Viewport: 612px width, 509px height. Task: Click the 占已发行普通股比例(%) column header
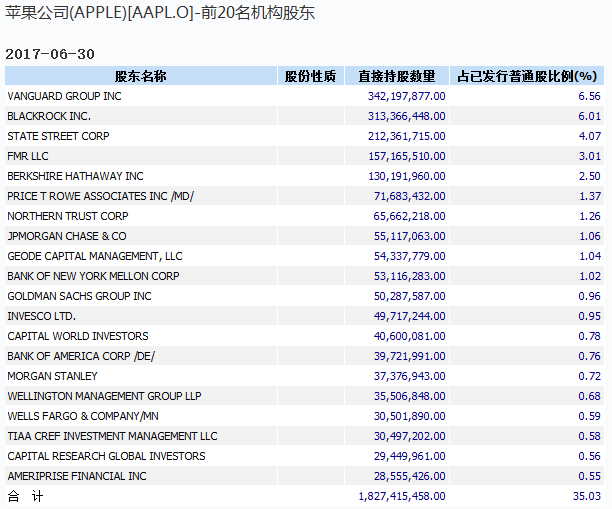tap(527, 76)
